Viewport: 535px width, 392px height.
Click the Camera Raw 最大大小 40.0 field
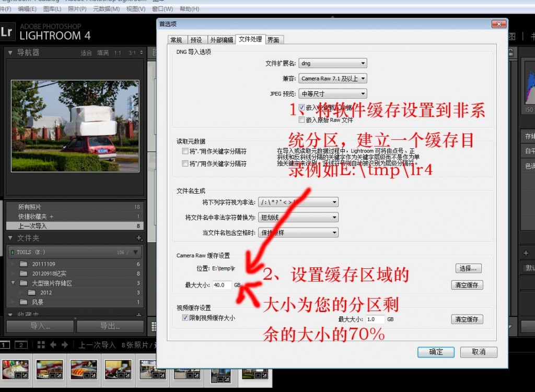(222, 285)
